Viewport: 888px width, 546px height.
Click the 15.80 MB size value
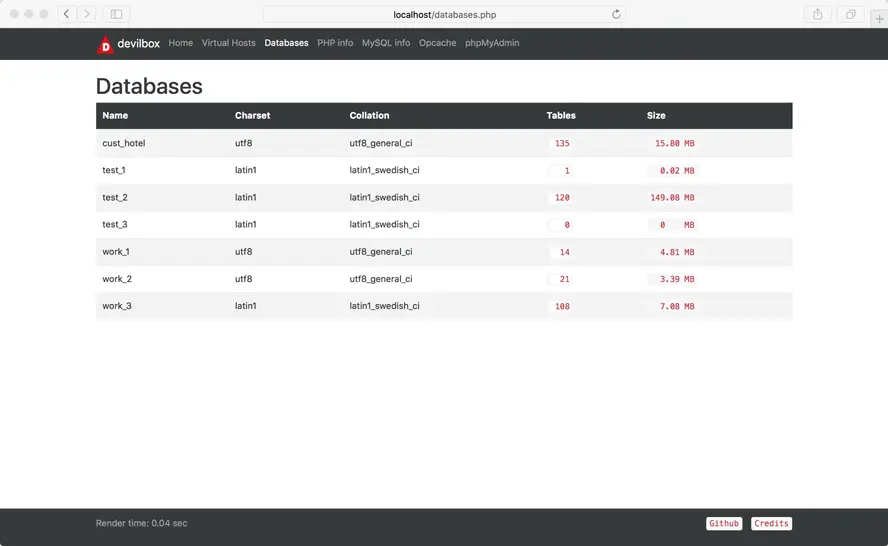[x=674, y=143]
